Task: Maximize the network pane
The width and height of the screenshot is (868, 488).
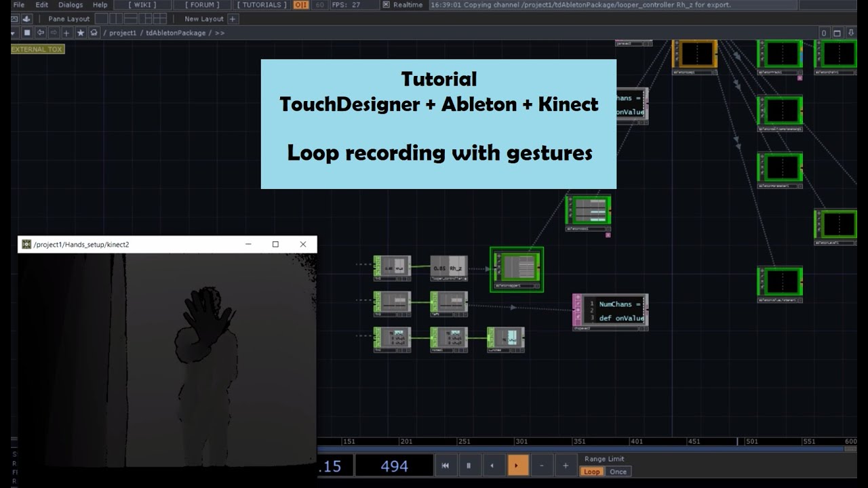Action: pos(837,33)
